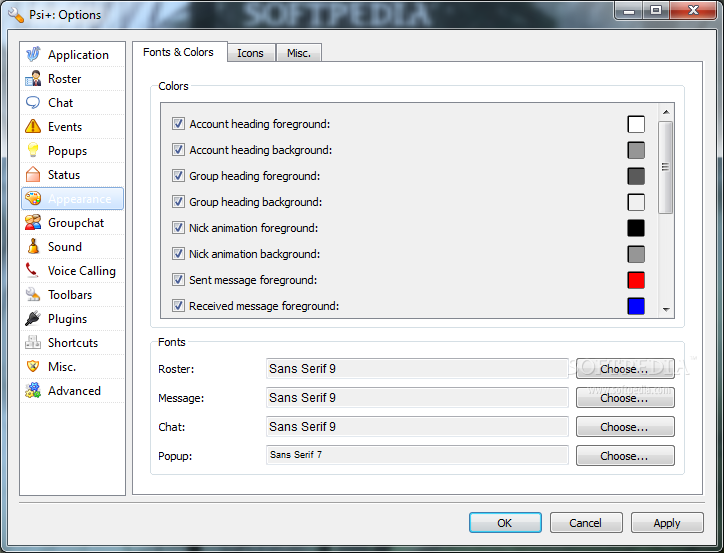
Task: Open the Voice Calling phone icon
Action: [33, 270]
